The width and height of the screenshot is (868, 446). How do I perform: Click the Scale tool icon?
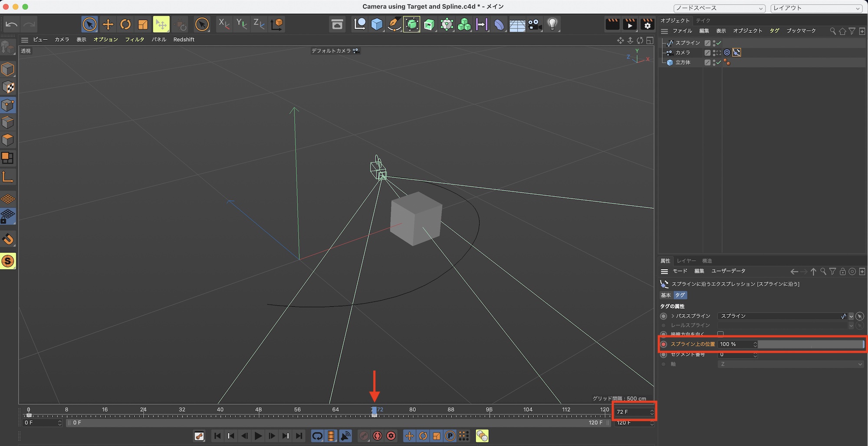pyautogui.click(x=143, y=24)
